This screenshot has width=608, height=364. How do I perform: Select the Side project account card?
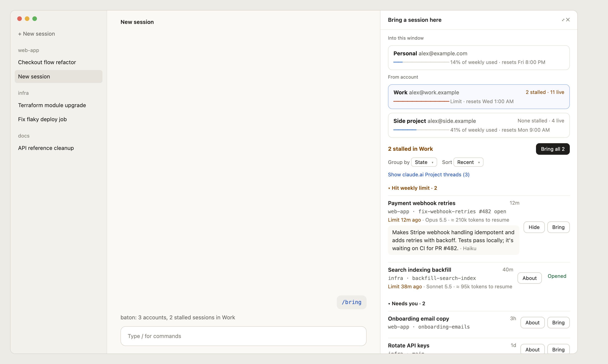(x=479, y=125)
